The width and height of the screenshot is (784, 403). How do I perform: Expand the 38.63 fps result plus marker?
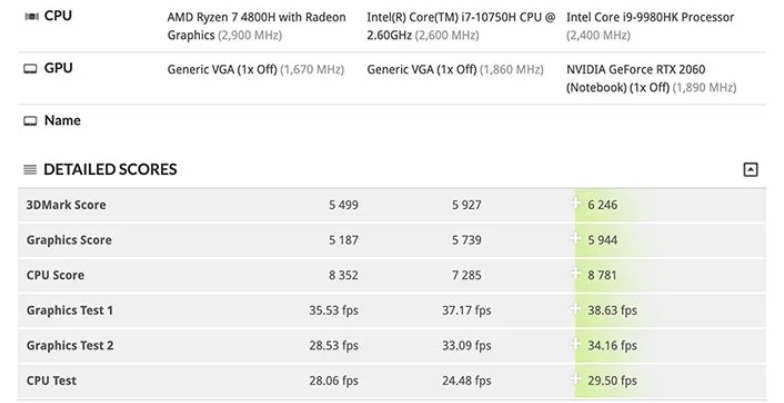click(x=576, y=310)
